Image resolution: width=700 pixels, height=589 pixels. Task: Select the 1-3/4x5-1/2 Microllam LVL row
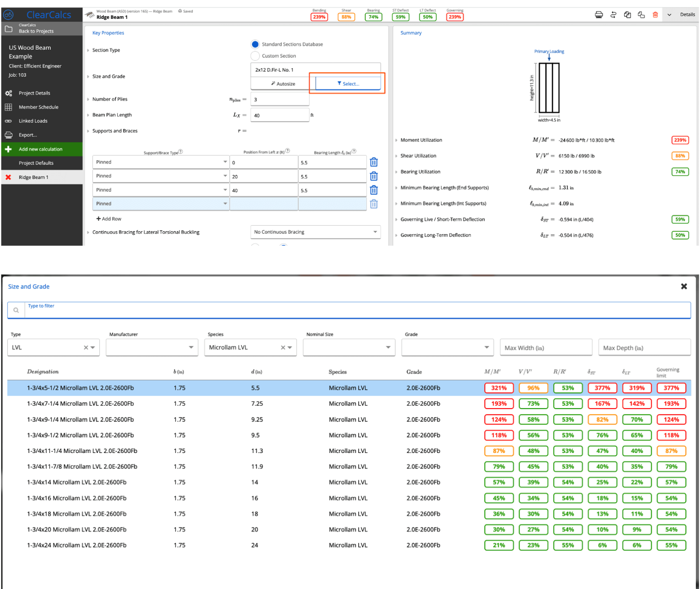tap(349, 388)
